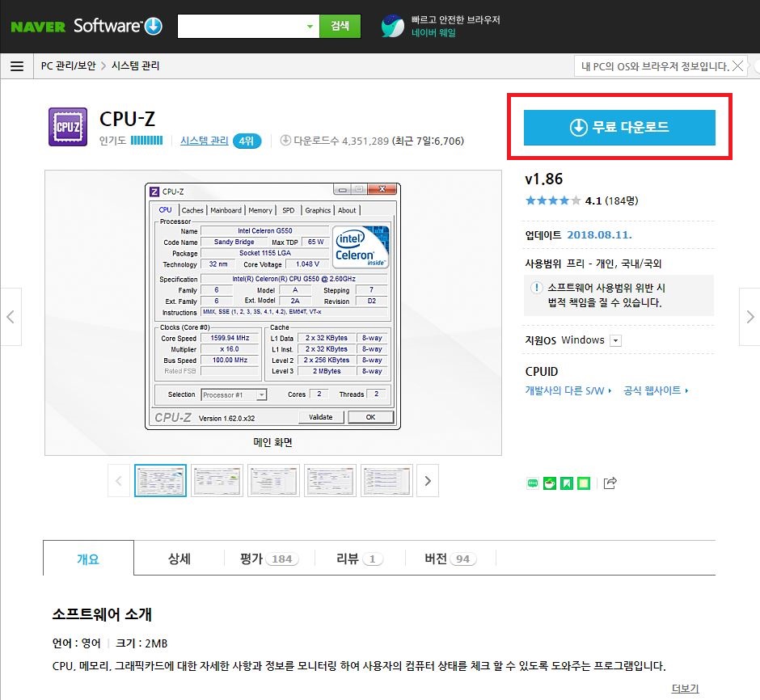
Task: Open the hamburger menu icon
Action: tap(17, 66)
